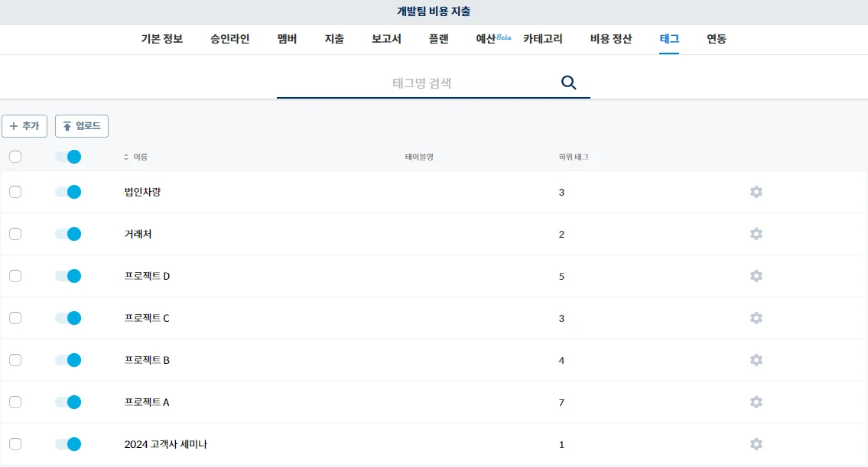
Task: Turn off the 프로젝트 A toggle
Action: [67, 402]
